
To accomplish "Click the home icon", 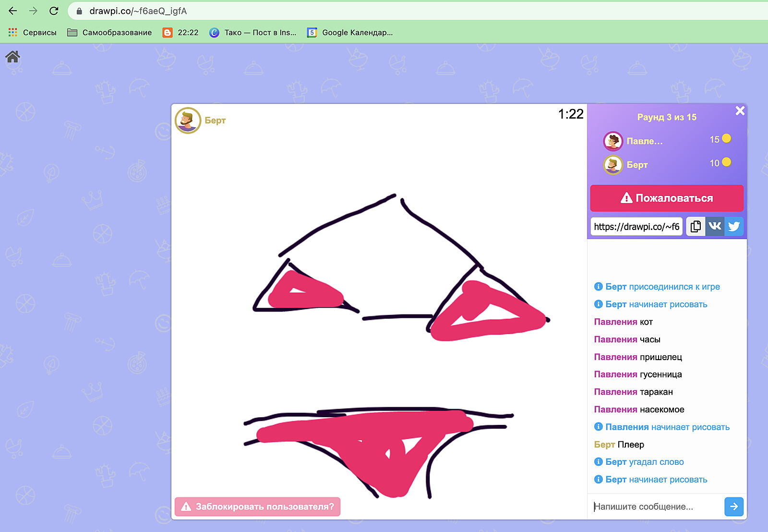I will [12, 57].
